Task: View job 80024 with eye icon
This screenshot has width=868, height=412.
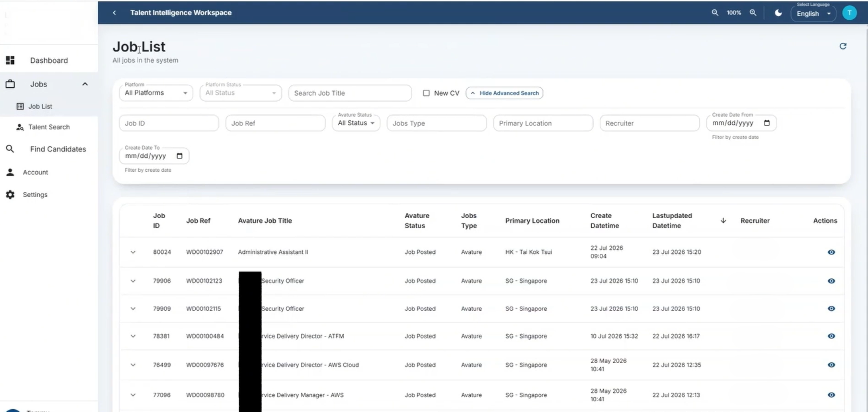Action: coord(831,252)
